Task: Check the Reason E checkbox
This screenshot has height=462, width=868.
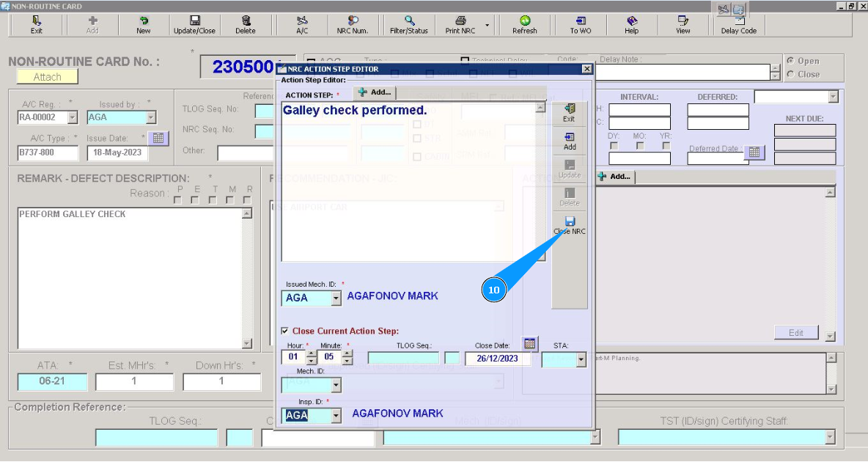Action: pyautogui.click(x=195, y=200)
